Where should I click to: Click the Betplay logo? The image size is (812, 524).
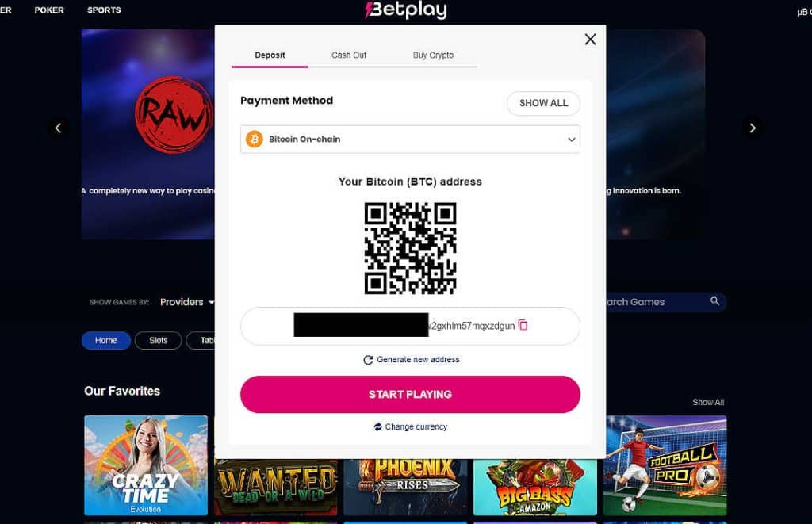tap(406, 10)
